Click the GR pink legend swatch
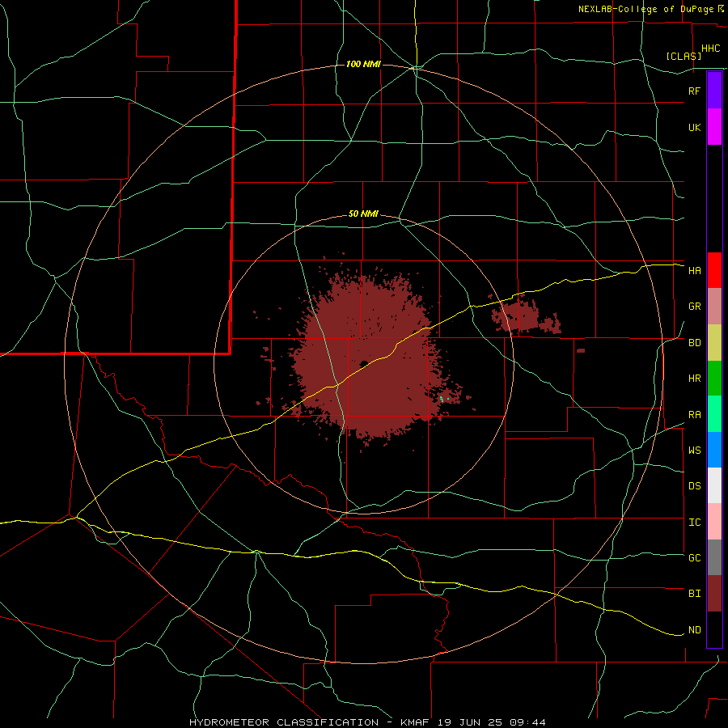728x728 pixels. point(714,307)
